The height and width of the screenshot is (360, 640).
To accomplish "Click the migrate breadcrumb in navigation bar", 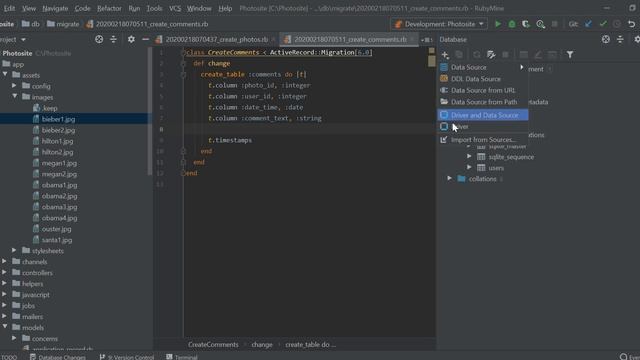I will [x=62, y=24].
